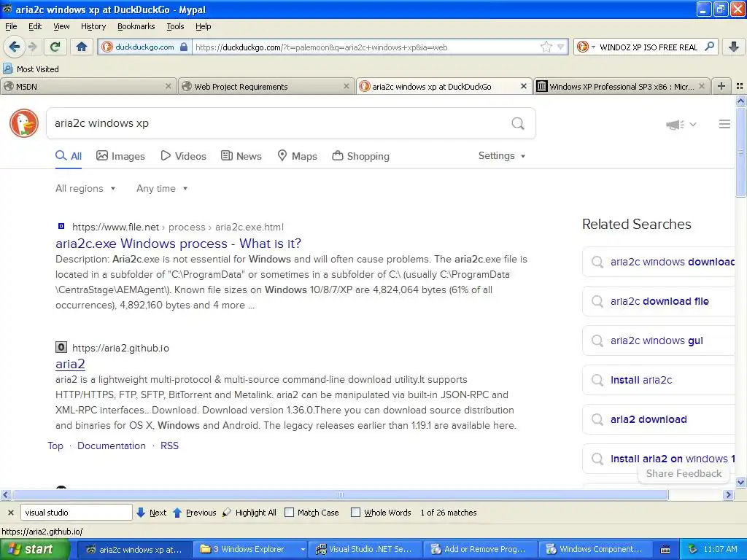The width and height of the screenshot is (747, 560).
Task: Open 'aria2c.exe Windows process' result
Action: 178,244
